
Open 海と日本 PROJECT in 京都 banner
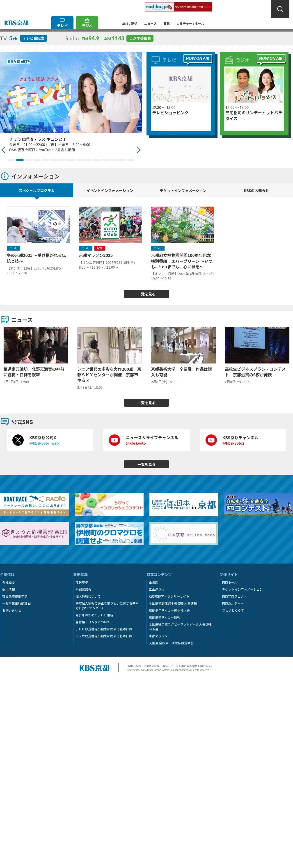[184, 505]
